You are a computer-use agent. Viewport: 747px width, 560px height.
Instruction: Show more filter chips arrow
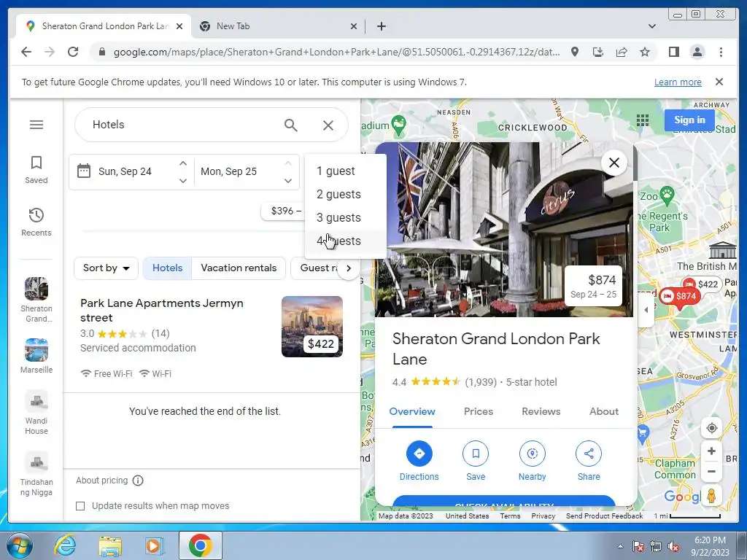pos(349,268)
